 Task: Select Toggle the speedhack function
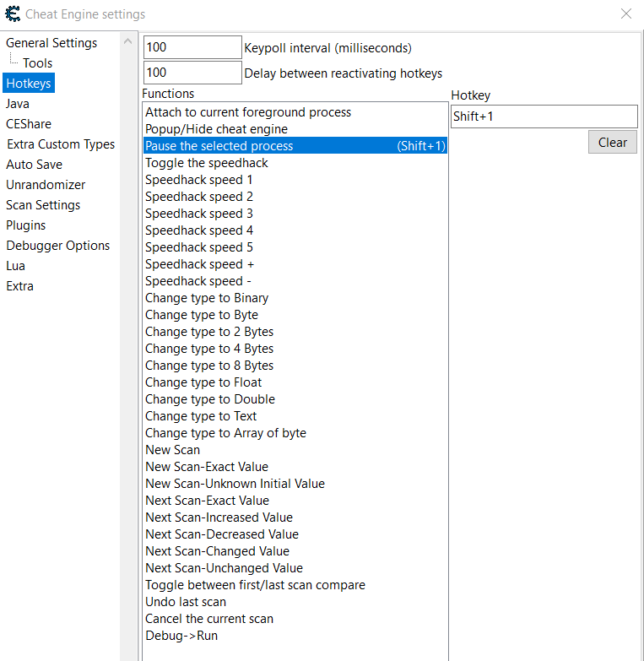[207, 163]
